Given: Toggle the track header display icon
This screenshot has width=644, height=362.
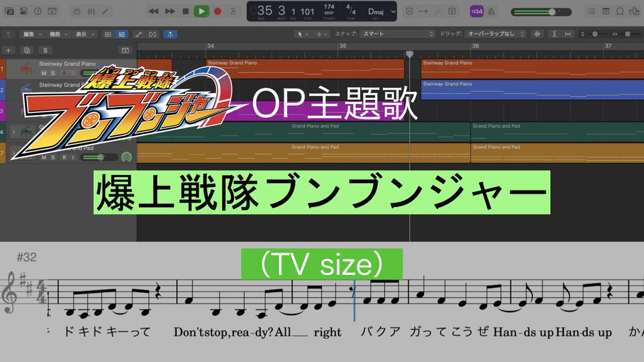Looking at the screenshot, I should (x=125, y=50).
